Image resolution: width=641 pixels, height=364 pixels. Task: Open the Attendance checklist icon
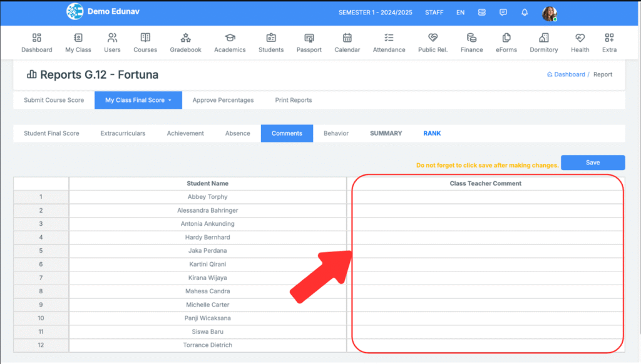tap(389, 38)
